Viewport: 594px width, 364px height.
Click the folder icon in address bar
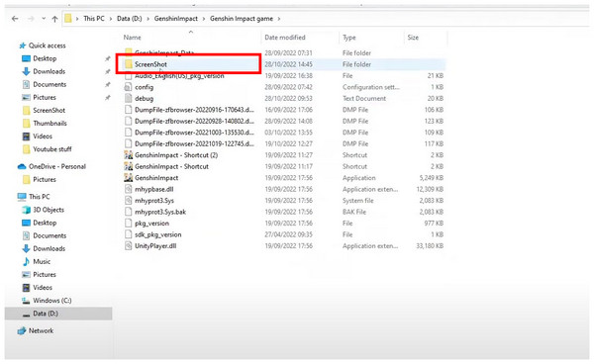[x=67, y=19]
